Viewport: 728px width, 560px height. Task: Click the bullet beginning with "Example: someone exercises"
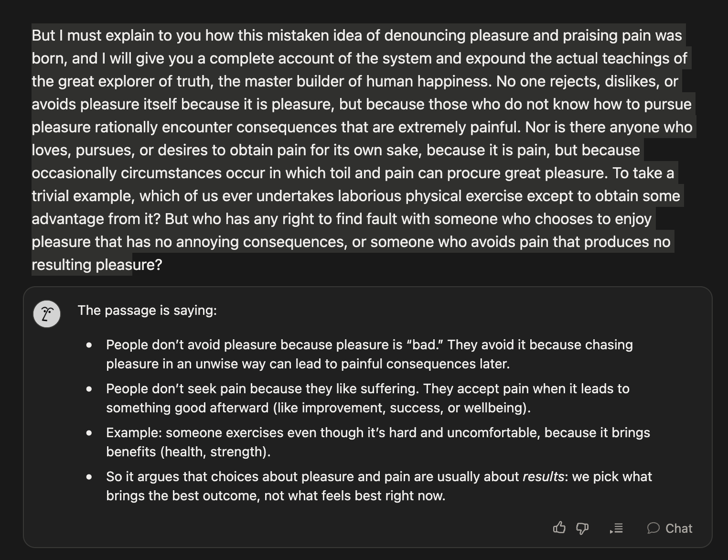pos(378,442)
